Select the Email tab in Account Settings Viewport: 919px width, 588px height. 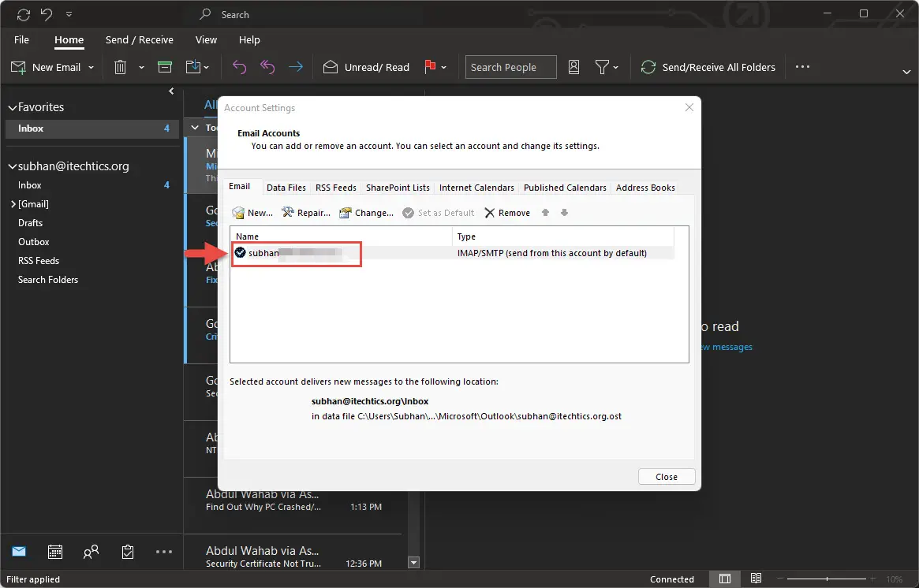click(x=239, y=186)
